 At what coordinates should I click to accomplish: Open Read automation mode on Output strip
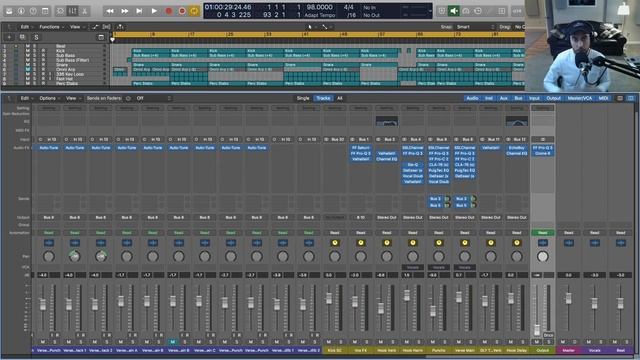(x=542, y=233)
